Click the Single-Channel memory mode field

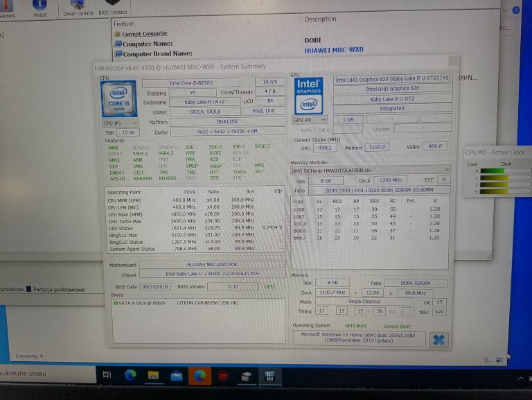click(x=364, y=302)
